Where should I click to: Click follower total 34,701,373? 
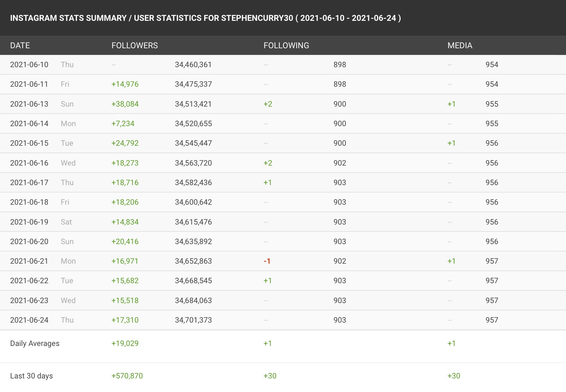point(193,320)
